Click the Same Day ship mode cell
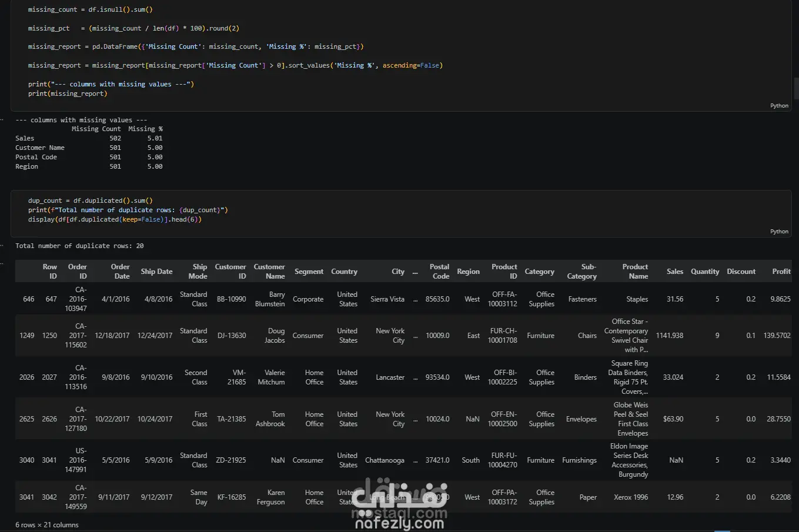799x532 pixels. 199,497
